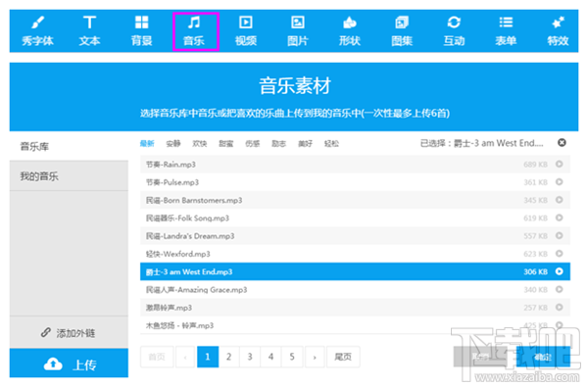Viewport: 588px width, 387px height.
Task: Select 爵士-3 am West End.mp3 track
Action: click(x=355, y=271)
